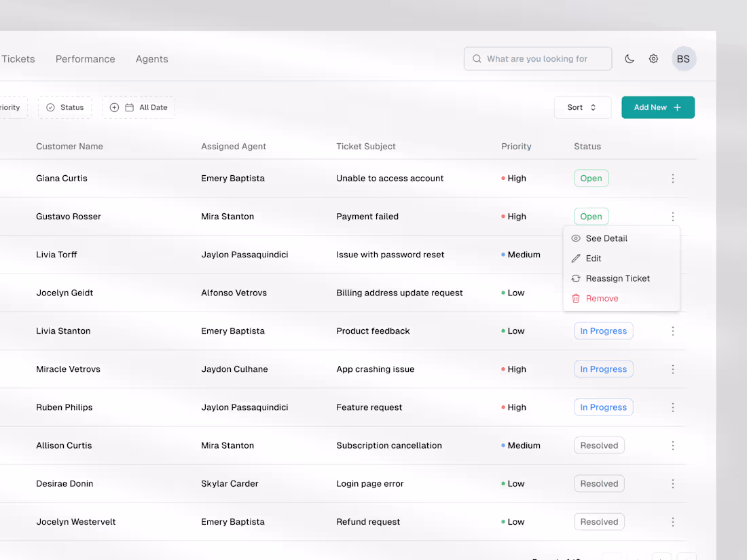Open the All Date filter dropdown

(139, 107)
